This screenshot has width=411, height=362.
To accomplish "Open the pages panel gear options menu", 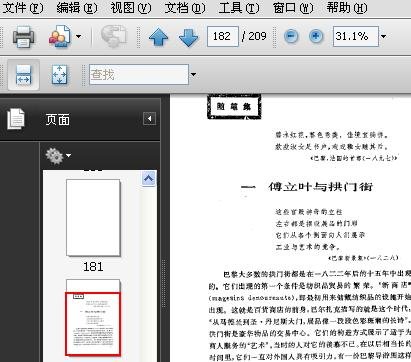I will coord(58,156).
